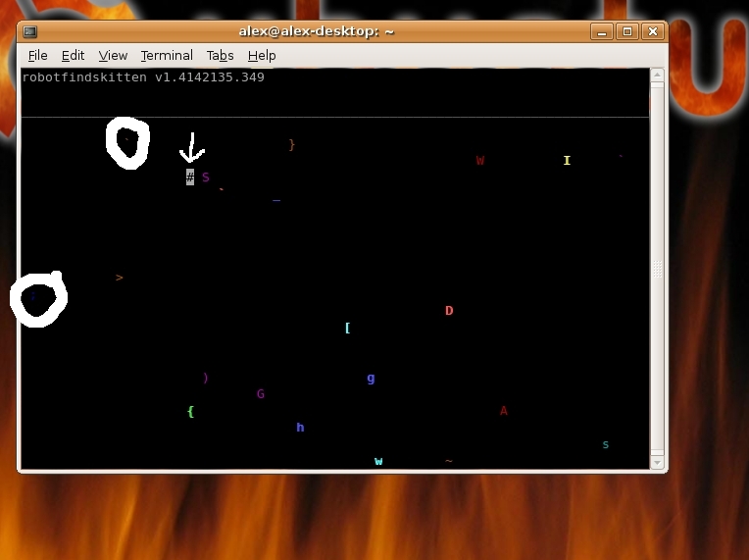Open the Edit menu
The height and width of the screenshot is (560, 749).
(73, 56)
